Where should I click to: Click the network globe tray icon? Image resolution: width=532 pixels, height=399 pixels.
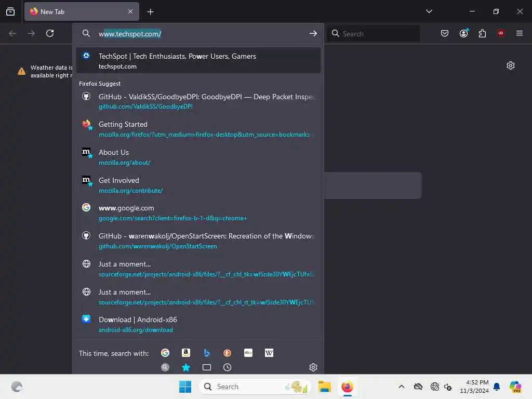[434, 387]
